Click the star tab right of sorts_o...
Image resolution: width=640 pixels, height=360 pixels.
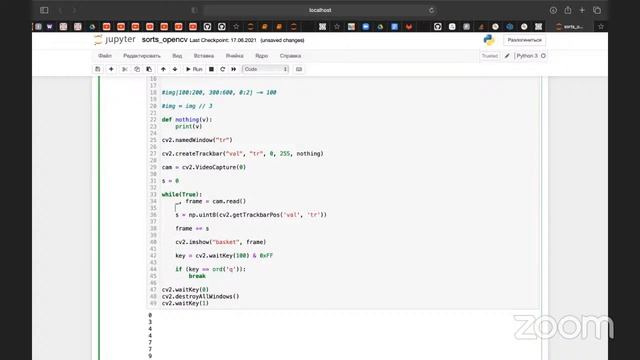click(601, 27)
